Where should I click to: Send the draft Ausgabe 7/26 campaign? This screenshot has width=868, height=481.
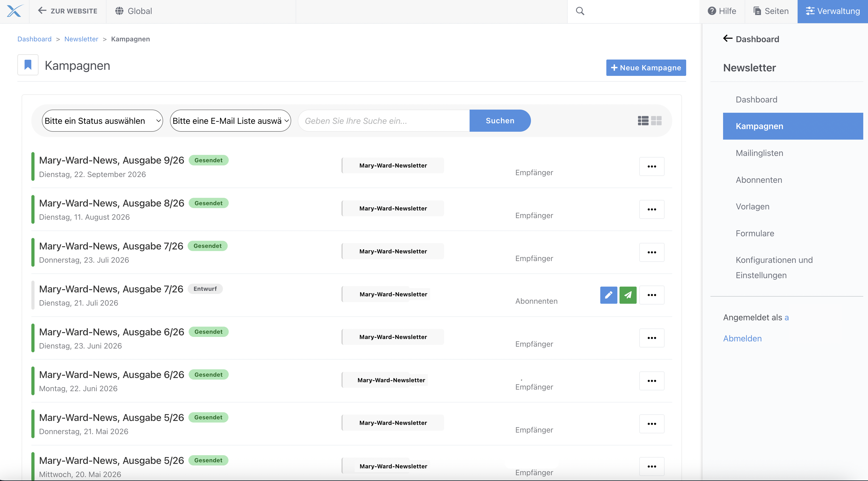click(x=628, y=295)
